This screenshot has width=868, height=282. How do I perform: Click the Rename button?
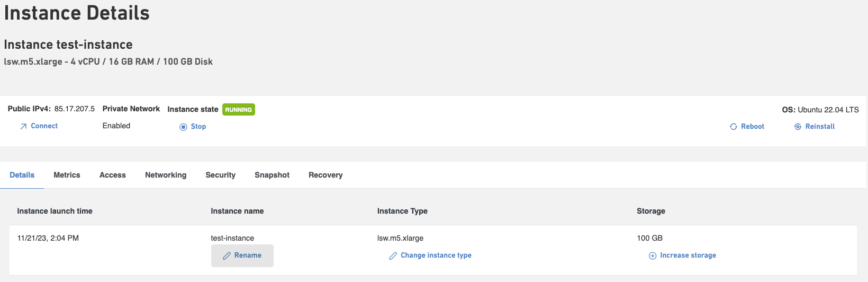click(x=242, y=255)
